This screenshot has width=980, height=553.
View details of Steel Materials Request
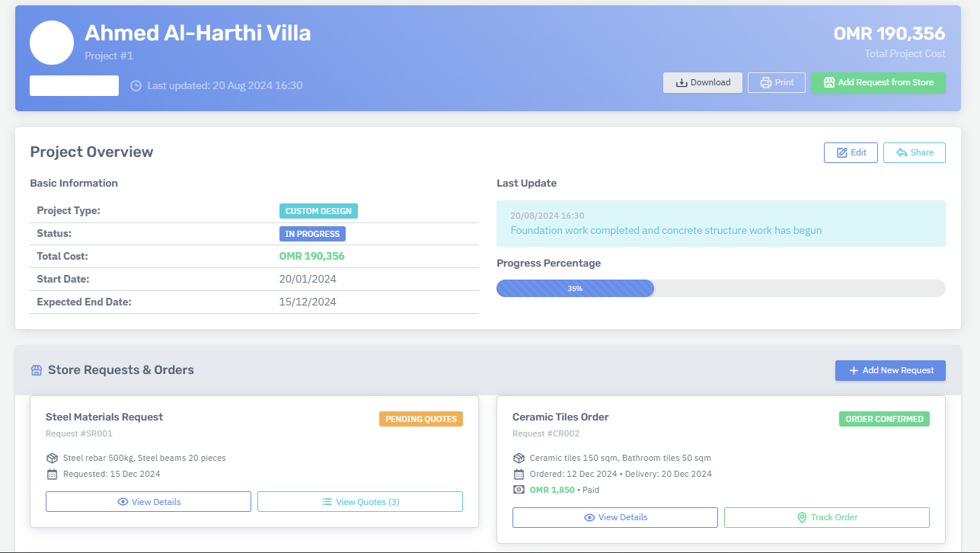point(148,502)
